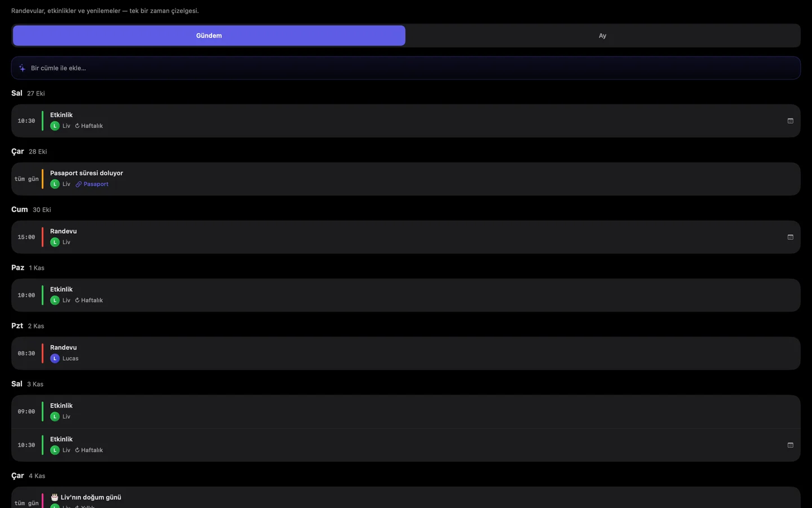The image size is (812, 508).
Task: Click Liv's avatar on Pasaport süresi doluyor
Action: (x=55, y=184)
